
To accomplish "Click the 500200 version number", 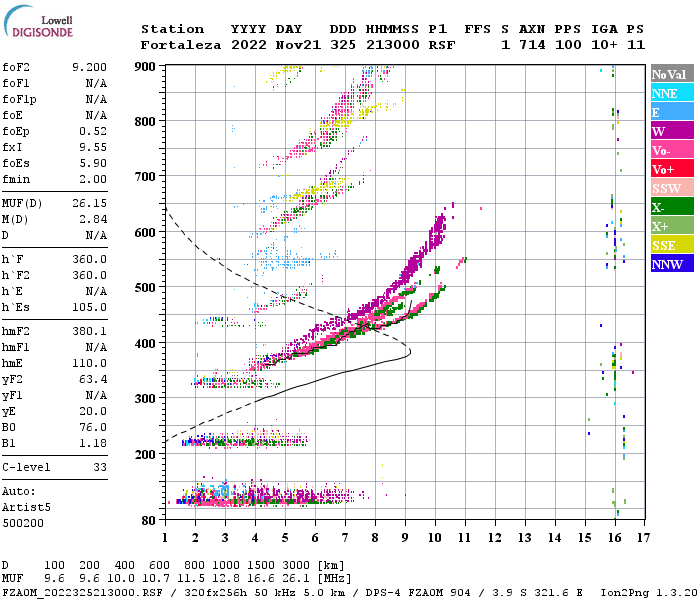I will (x=23, y=523).
